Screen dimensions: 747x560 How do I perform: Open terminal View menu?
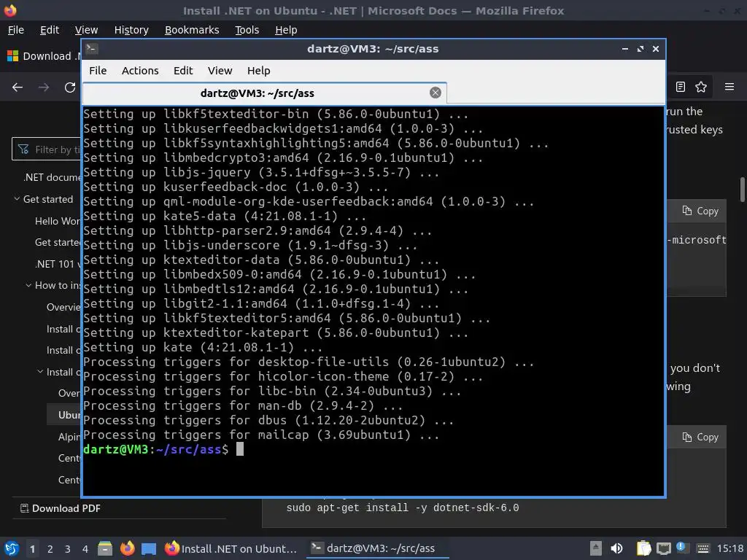(x=220, y=71)
